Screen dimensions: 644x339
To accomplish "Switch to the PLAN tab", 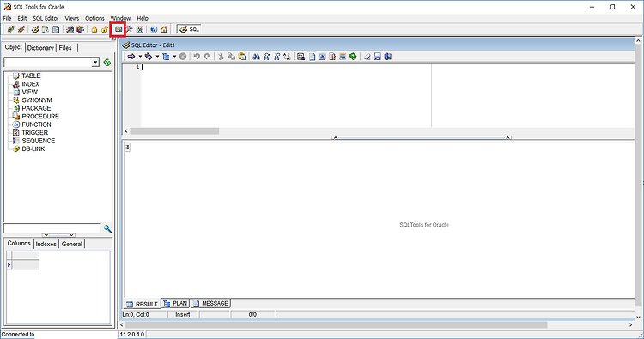I will coord(175,303).
